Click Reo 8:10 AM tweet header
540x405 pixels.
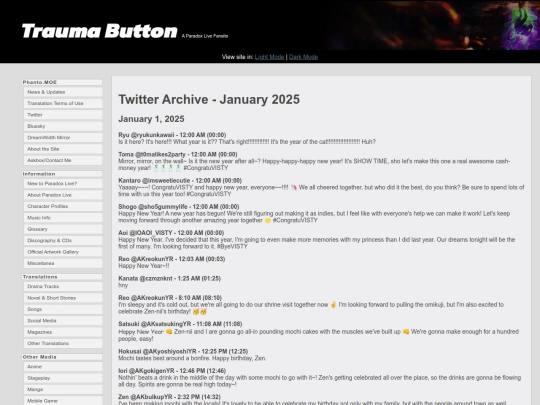[170, 298]
